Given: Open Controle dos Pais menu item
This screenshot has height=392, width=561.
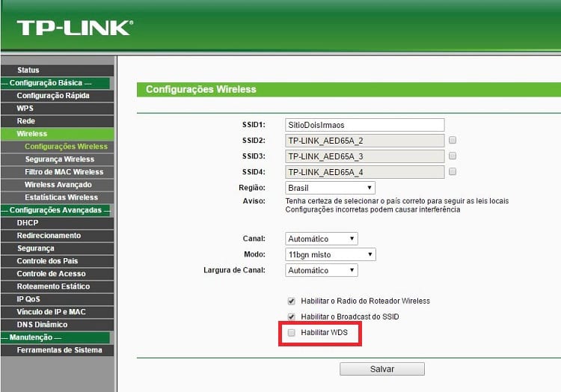Looking at the screenshot, I should click(x=58, y=261).
